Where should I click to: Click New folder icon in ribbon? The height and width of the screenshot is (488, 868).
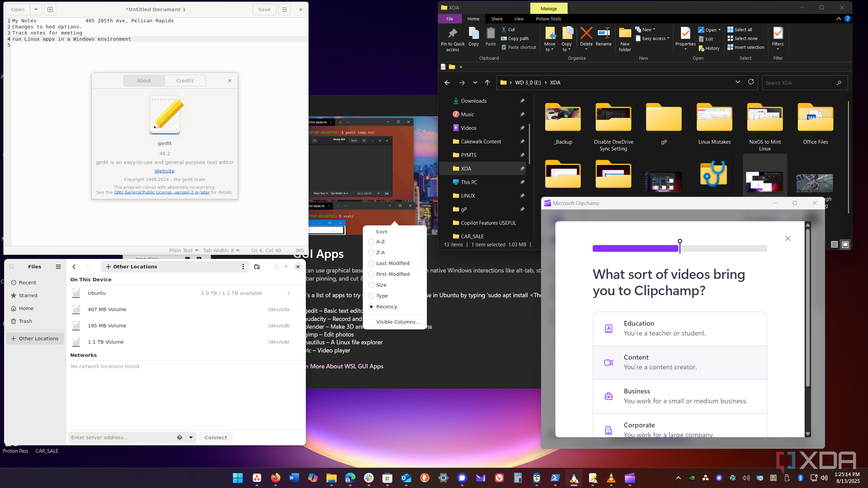coord(625,34)
